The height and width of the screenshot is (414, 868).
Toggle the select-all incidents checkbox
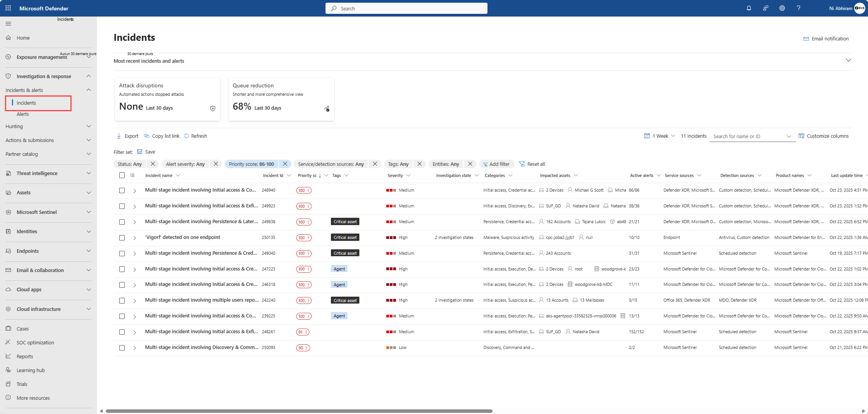(122, 175)
